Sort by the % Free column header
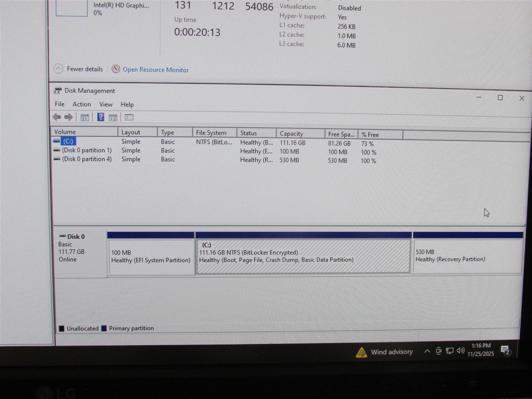The image size is (532, 399). click(380, 135)
